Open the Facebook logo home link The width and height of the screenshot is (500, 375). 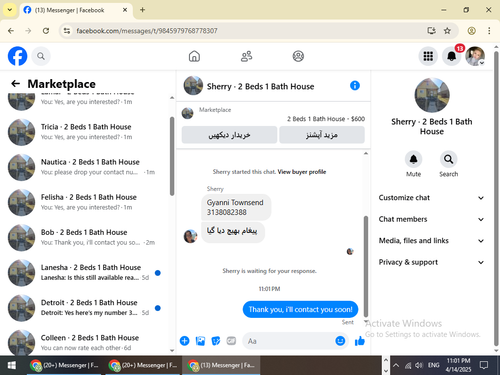pyautogui.click(x=17, y=56)
